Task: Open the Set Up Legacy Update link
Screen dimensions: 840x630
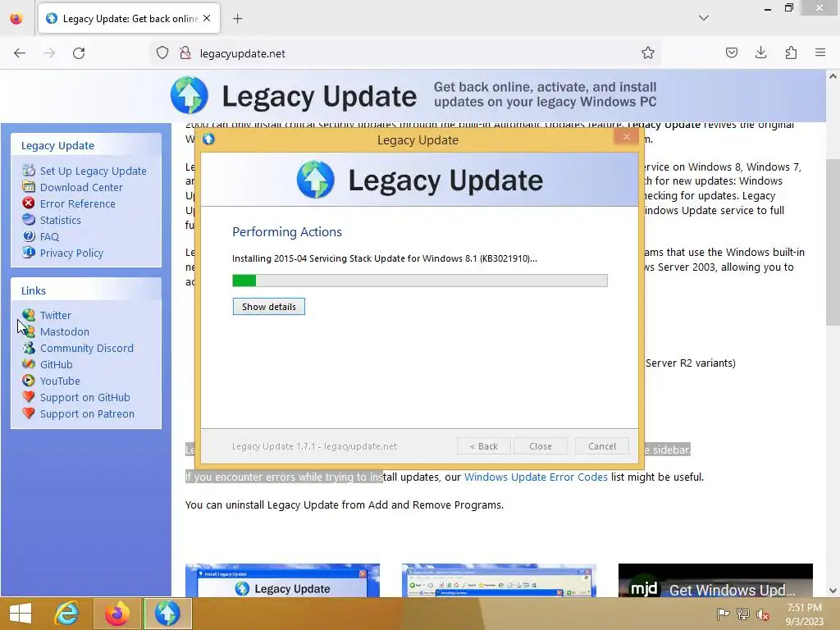Action: [94, 171]
